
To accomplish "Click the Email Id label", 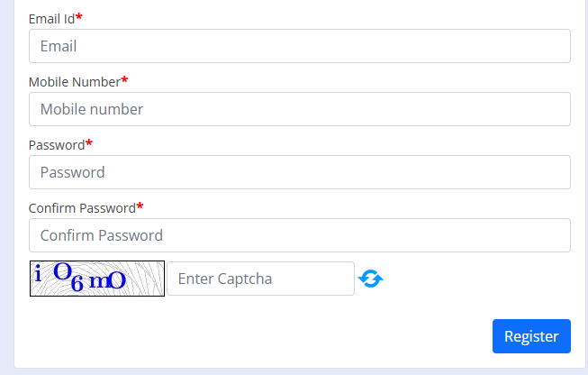I will click(x=51, y=18).
